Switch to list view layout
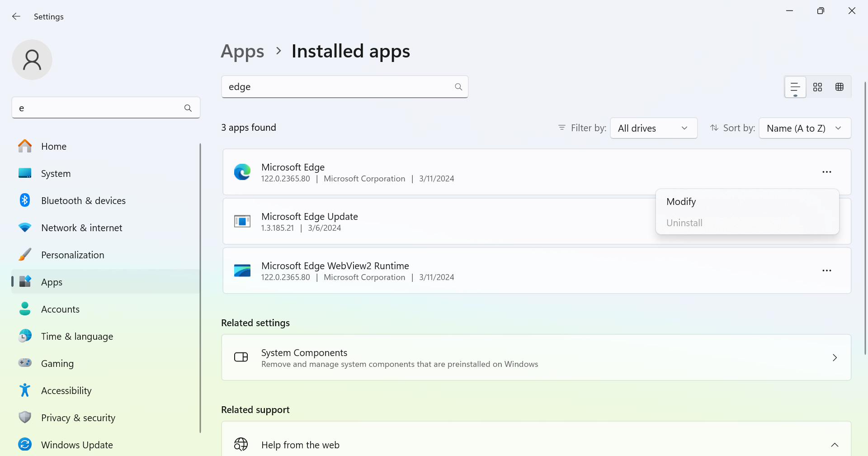The height and width of the screenshot is (456, 868). 795,87
